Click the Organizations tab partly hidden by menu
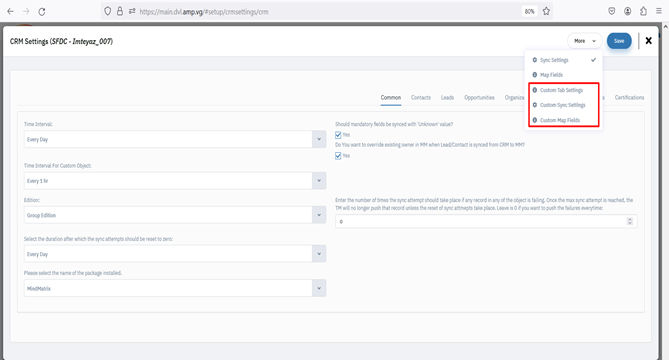Viewport: 669px width, 360px height. pos(515,98)
